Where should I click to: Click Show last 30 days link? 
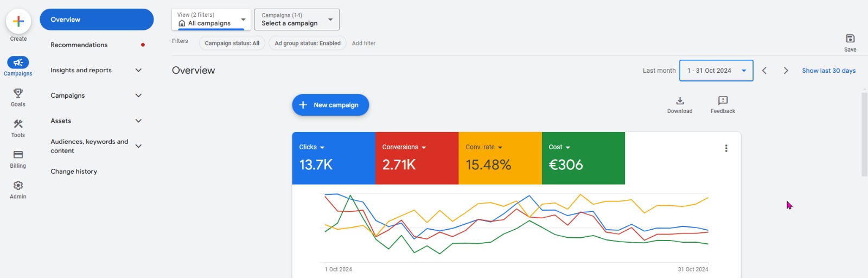tap(828, 71)
